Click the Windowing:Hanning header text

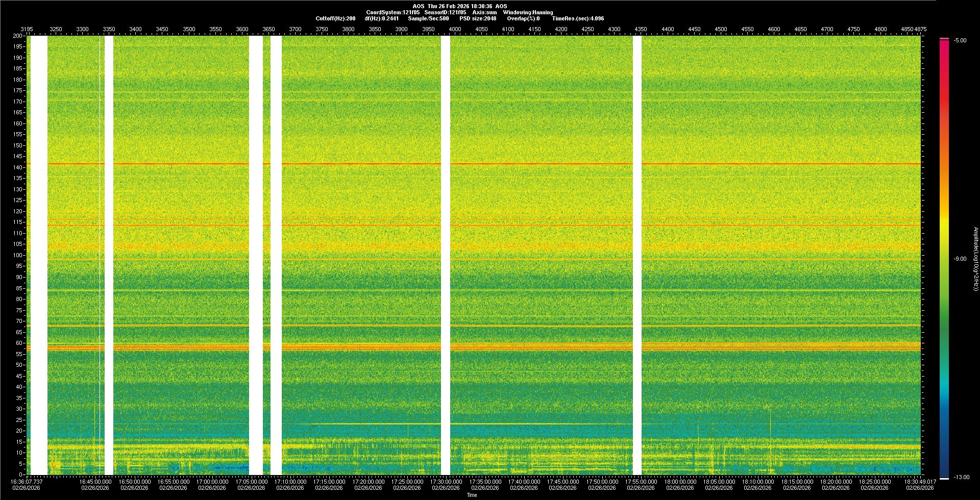click(527, 12)
